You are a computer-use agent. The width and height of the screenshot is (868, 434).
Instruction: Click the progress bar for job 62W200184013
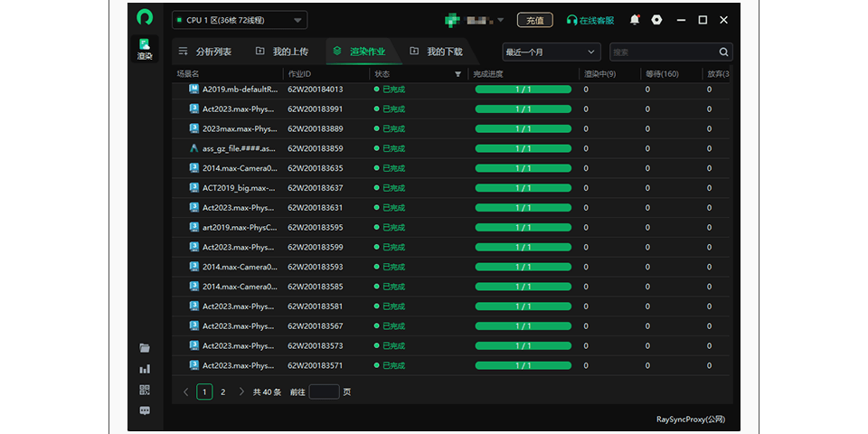pyautogui.click(x=524, y=90)
